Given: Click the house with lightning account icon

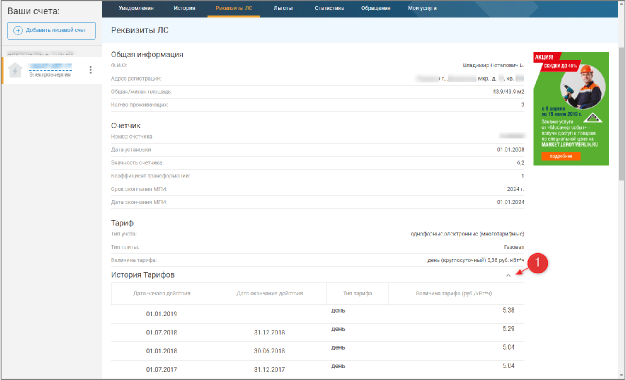Looking at the screenshot, I should (15, 70).
